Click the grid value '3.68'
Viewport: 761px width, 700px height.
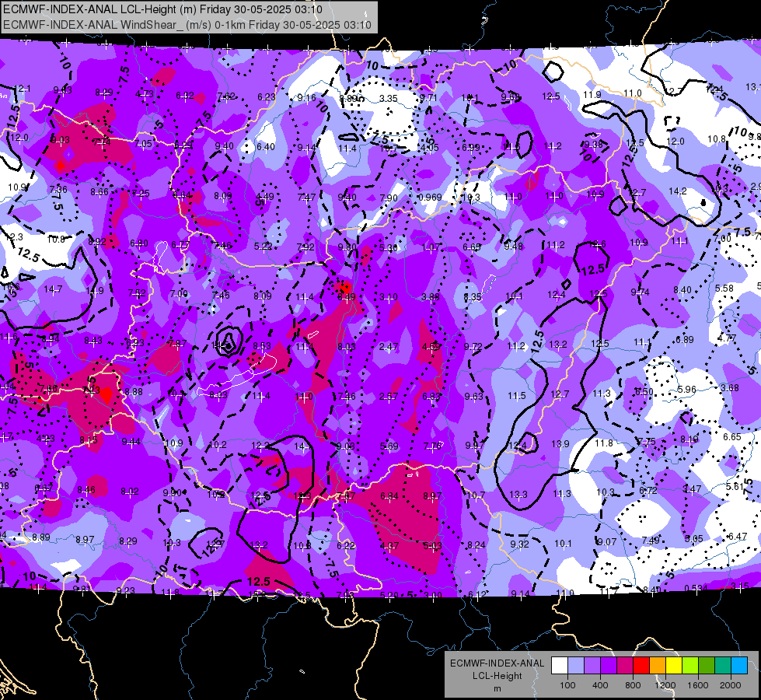729,388
